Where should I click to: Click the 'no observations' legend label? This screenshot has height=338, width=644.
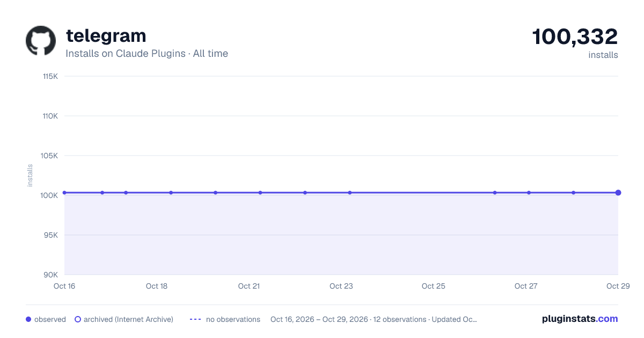(233, 319)
